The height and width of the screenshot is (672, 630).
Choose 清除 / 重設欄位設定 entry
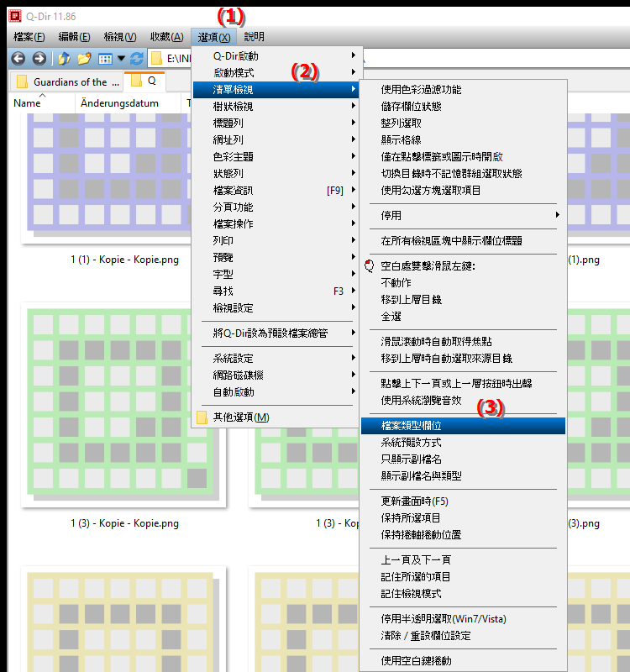[464, 636]
